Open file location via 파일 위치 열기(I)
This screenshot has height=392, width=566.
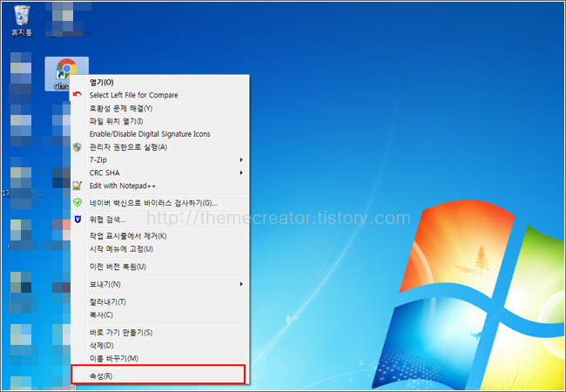(160, 121)
